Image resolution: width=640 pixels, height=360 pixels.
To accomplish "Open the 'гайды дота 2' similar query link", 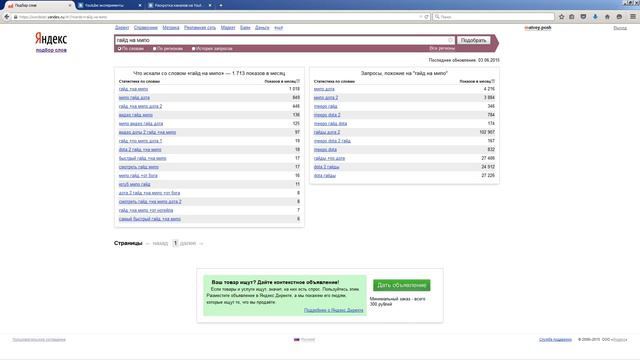I will point(327,132).
